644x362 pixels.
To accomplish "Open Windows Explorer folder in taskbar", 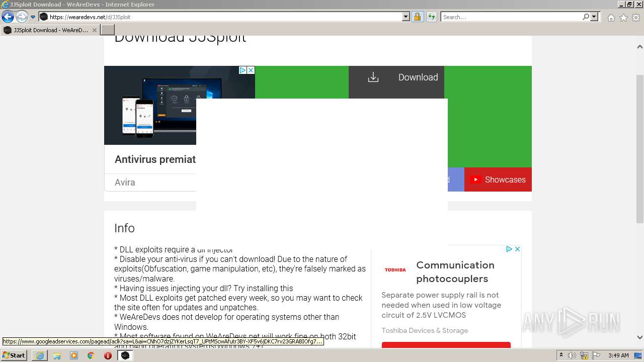I will point(57,355).
